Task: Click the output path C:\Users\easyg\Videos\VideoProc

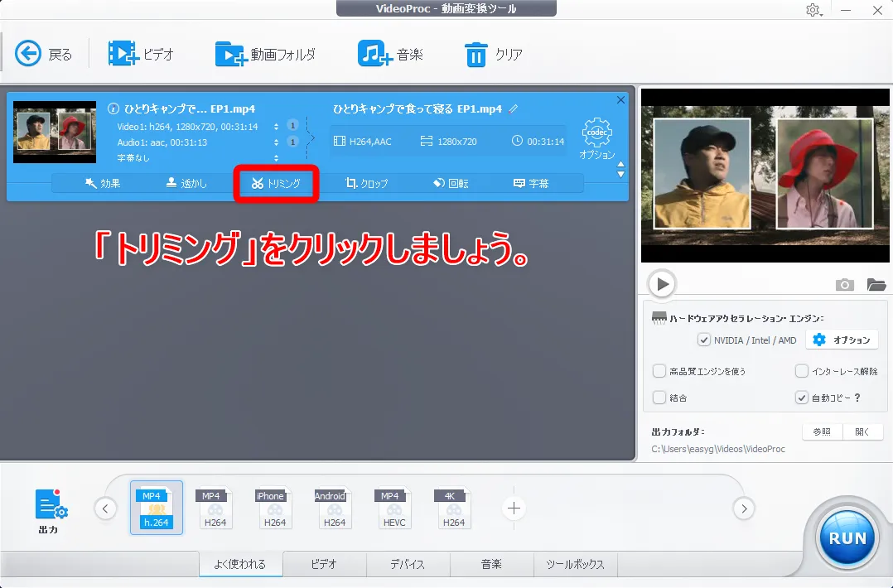Action: (718, 449)
